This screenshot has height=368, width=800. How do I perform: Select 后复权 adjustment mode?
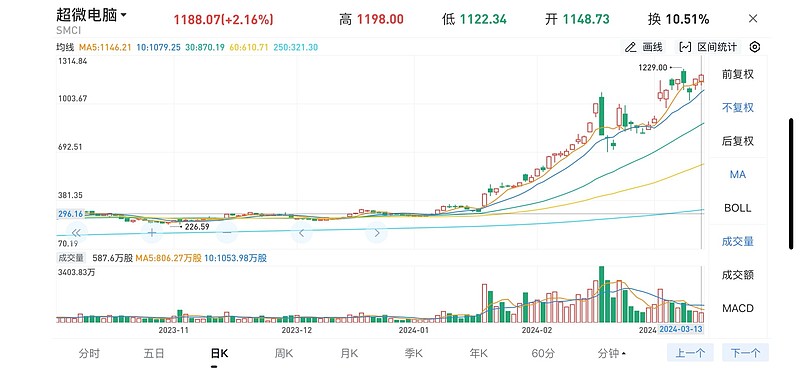(737, 141)
